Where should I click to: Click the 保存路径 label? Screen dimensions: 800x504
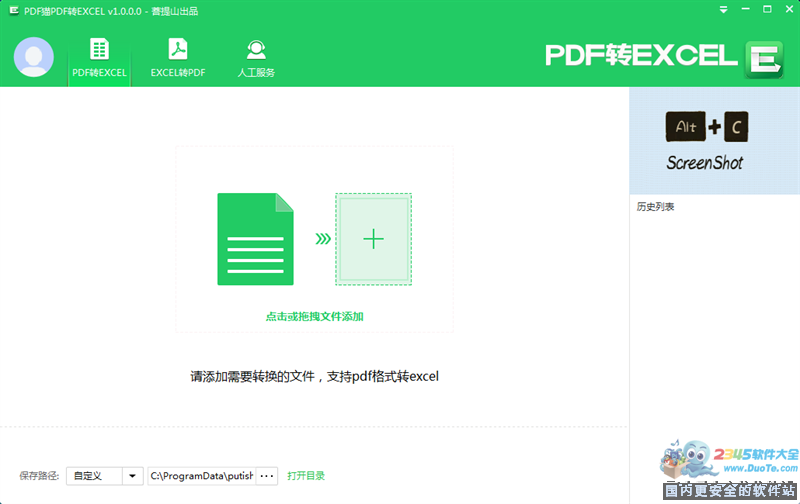(39, 476)
